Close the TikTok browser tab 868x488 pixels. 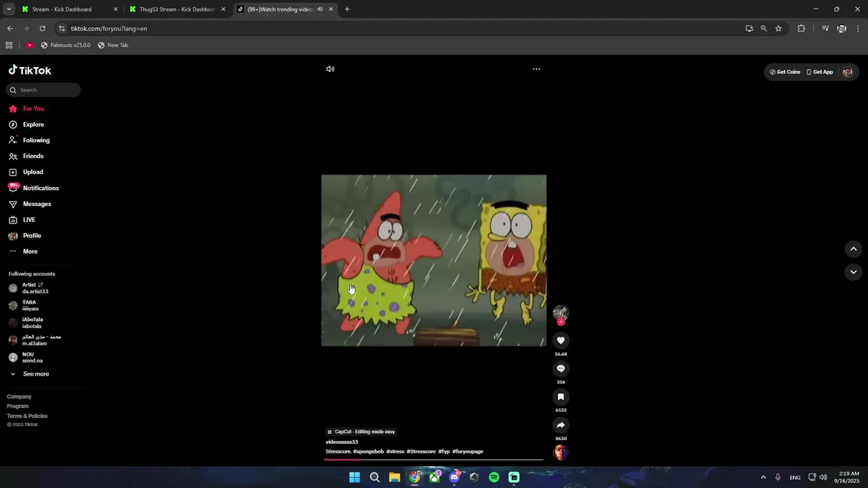point(331,9)
